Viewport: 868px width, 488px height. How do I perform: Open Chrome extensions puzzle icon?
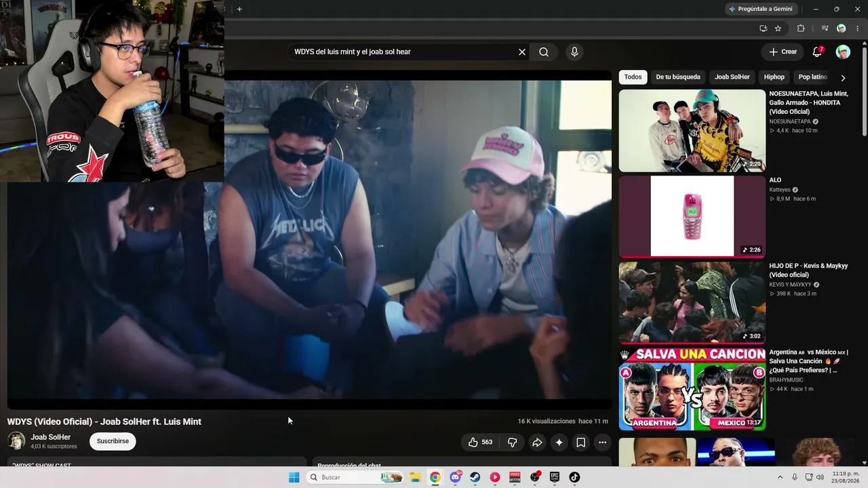(x=801, y=28)
